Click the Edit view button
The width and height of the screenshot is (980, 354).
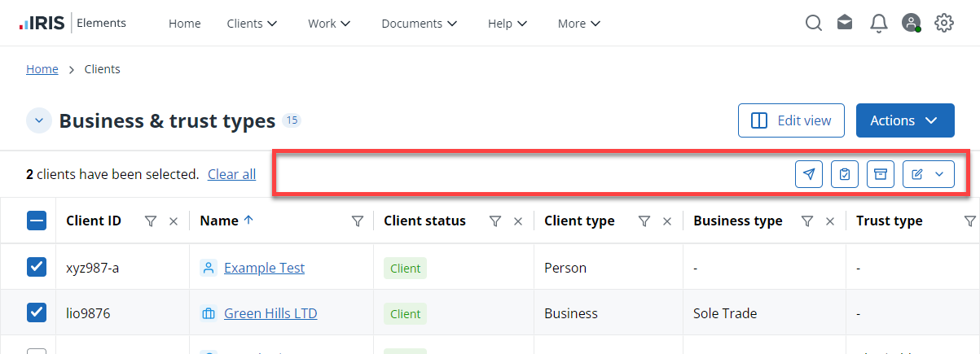(x=792, y=120)
